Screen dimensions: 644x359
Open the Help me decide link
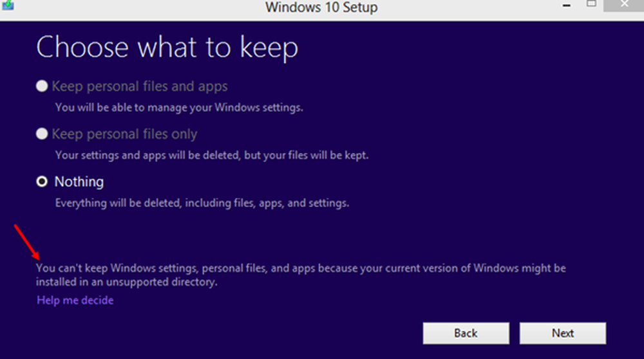tap(75, 300)
